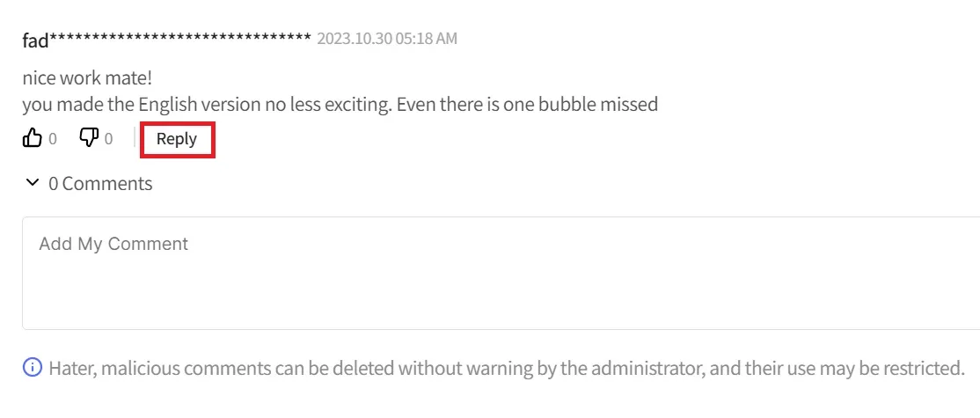This screenshot has height=418, width=980.
Task: Expand the 0 Comments chevron arrow
Action: pos(32,183)
